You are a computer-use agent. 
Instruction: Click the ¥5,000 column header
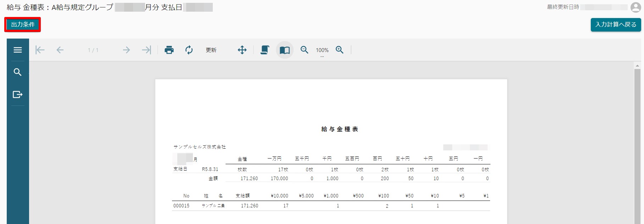point(306,196)
